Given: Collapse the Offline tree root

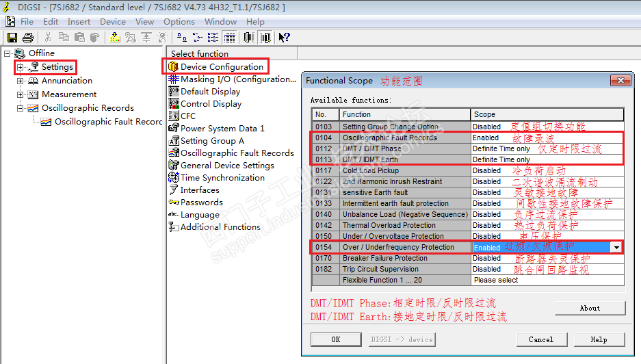Looking at the screenshot, I should (7, 53).
